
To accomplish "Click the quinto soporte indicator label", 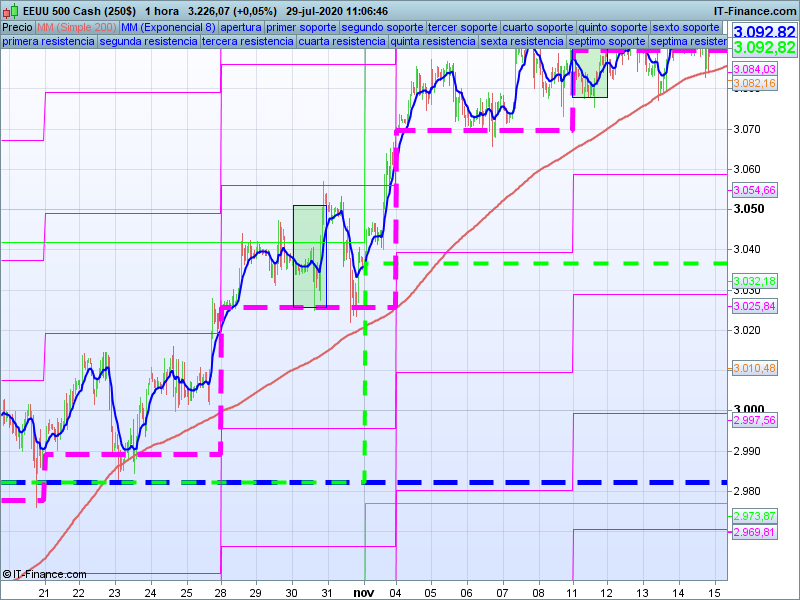I will (614, 27).
